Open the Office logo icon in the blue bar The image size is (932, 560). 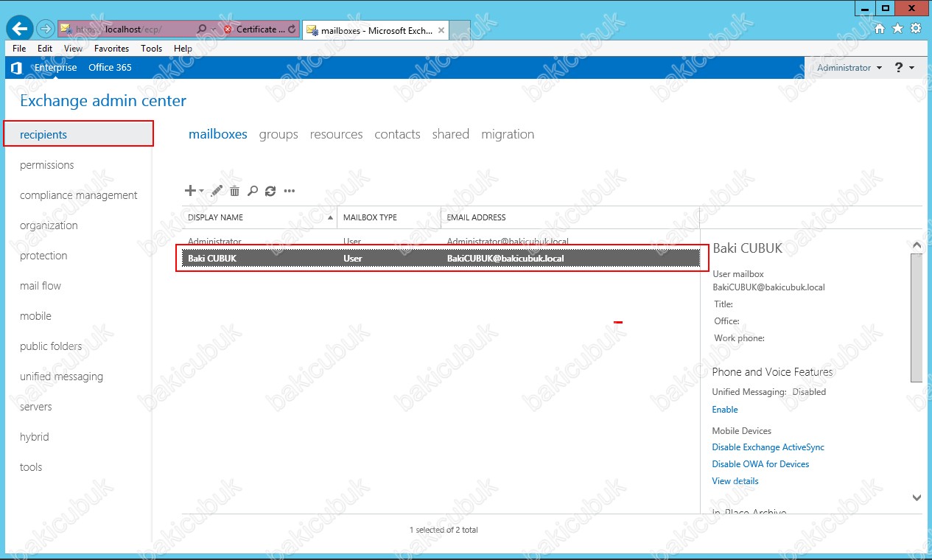click(x=17, y=68)
